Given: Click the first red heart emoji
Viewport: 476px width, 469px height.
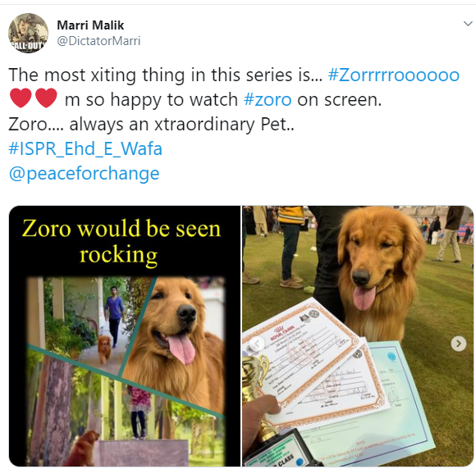Looking at the screenshot, I should click(x=21, y=98).
